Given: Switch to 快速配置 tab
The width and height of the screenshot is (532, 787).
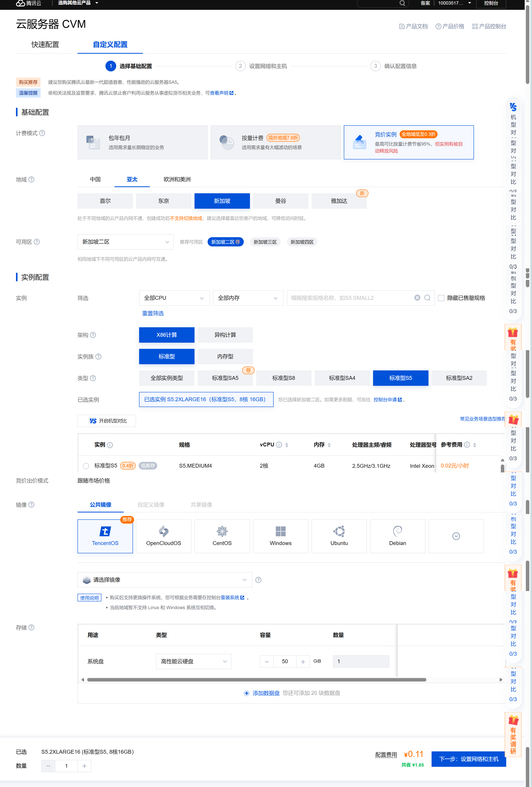Looking at the screenshot, I should (x=45, y=45).
